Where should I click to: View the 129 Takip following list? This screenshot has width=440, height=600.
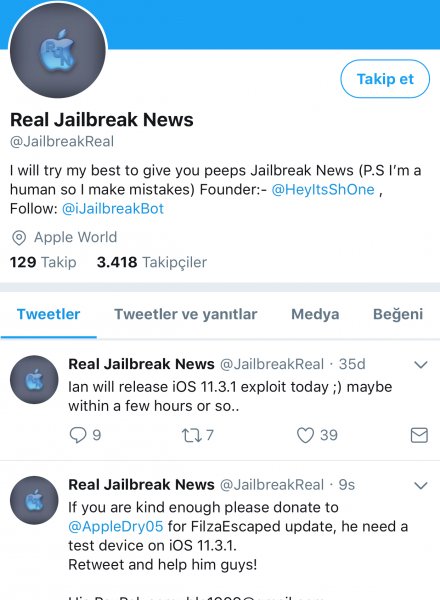click(x=43, y=262)
